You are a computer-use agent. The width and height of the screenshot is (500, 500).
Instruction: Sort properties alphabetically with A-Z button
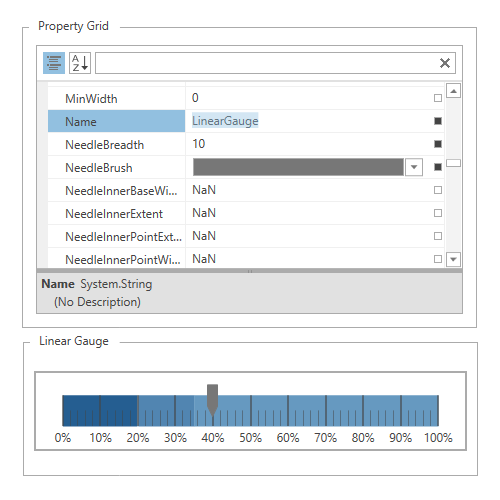[x=80, y=63]
